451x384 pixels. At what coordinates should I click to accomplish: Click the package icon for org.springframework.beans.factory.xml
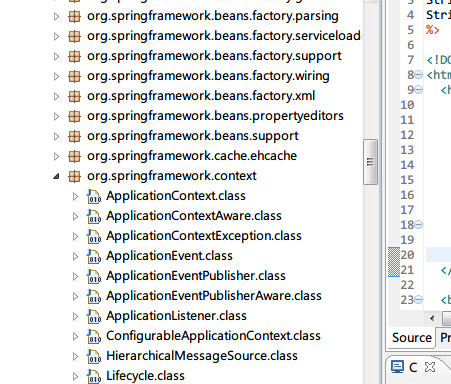[x=74, y=96]
